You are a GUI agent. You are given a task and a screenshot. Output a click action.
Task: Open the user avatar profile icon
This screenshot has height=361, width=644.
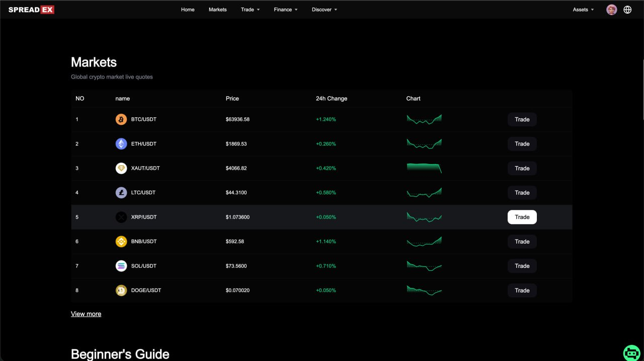[x=612, y=10]
